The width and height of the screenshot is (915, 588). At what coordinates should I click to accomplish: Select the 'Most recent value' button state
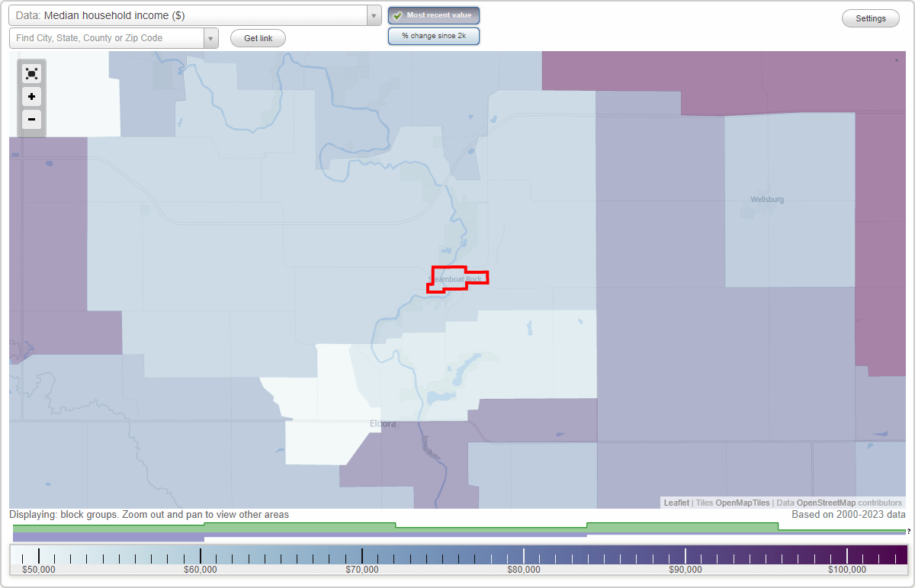pyautogui.click(x=433, y=14)
